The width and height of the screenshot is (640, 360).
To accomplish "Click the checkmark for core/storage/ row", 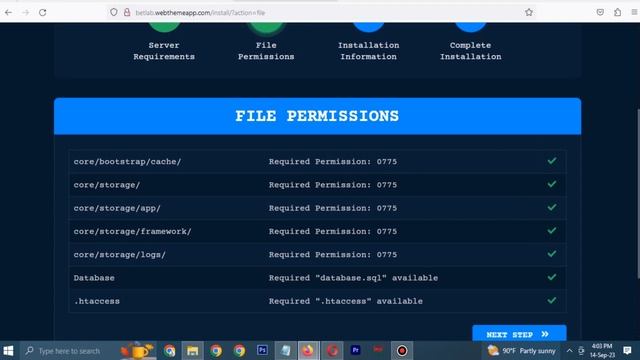I will pos(552,184).
